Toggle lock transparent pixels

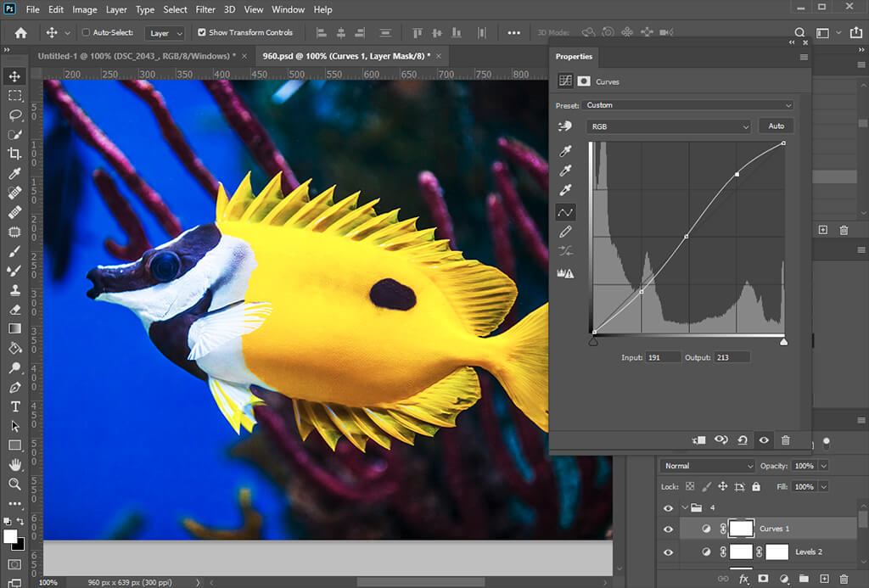(x=690, y=486)
